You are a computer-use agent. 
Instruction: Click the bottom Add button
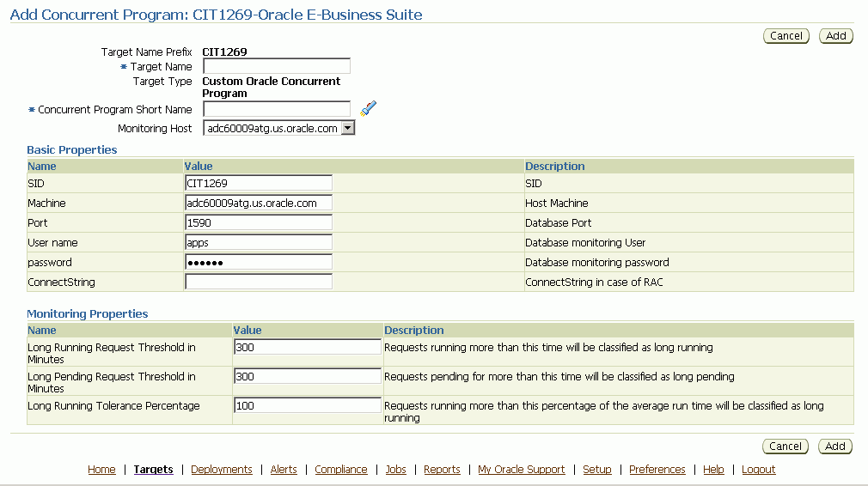[x=835, y=447]
